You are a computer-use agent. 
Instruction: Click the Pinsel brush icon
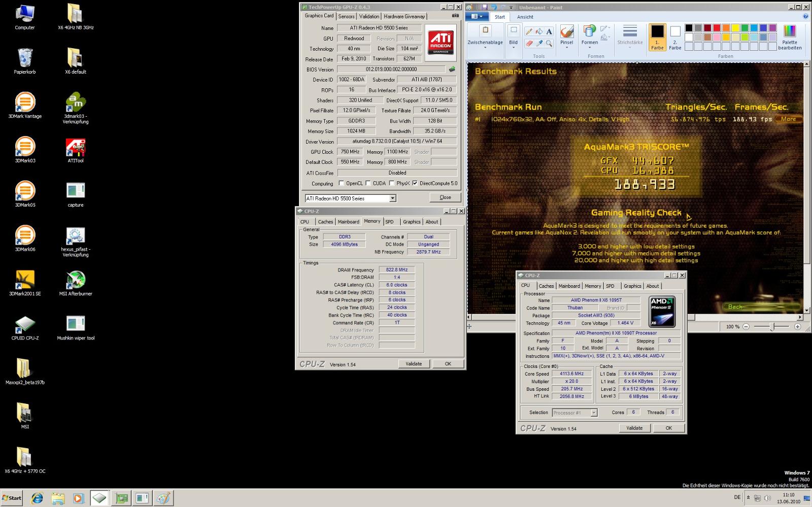(566, 31)
